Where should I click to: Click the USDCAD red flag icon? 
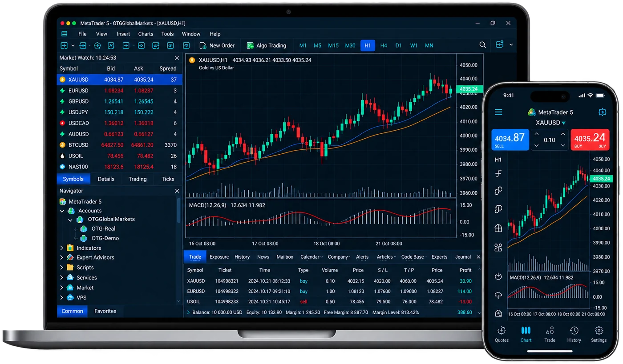[x=62, y=123]
